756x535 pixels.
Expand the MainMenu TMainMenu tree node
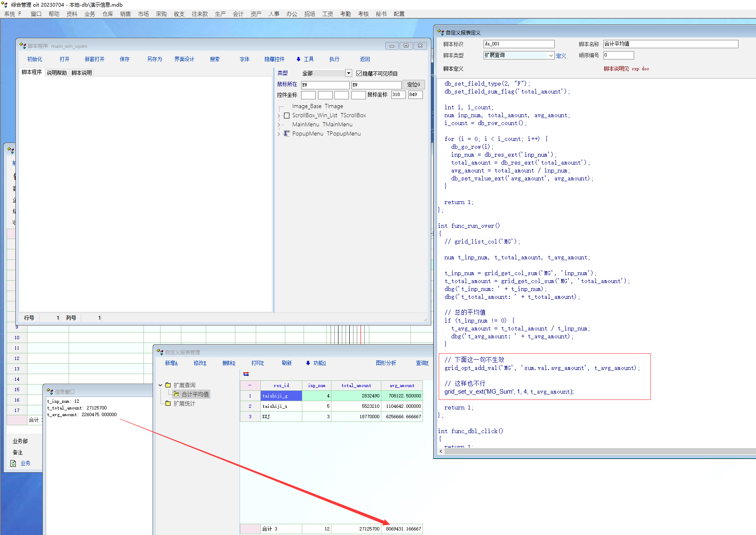pos(279,125)
